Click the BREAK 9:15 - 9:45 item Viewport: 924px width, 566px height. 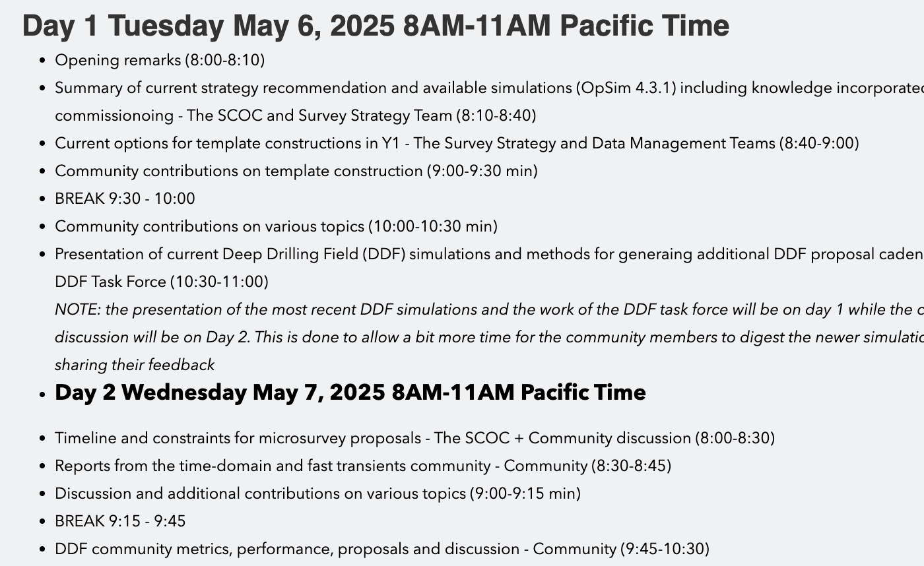120,521
